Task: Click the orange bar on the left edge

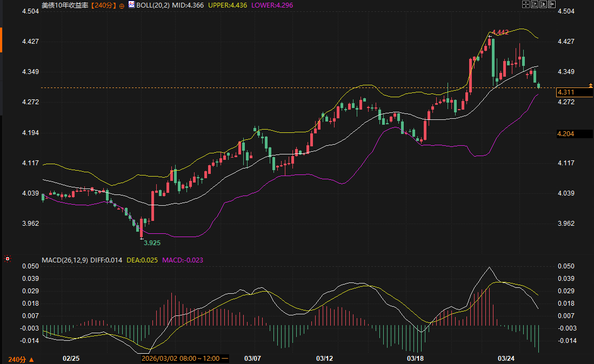Action: pos(1,40)
